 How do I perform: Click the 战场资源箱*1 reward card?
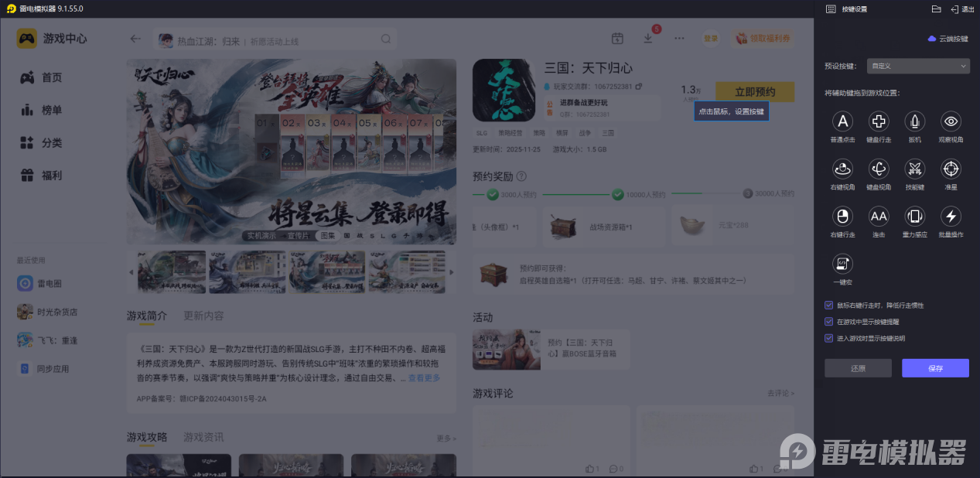[x=603, y=227]
